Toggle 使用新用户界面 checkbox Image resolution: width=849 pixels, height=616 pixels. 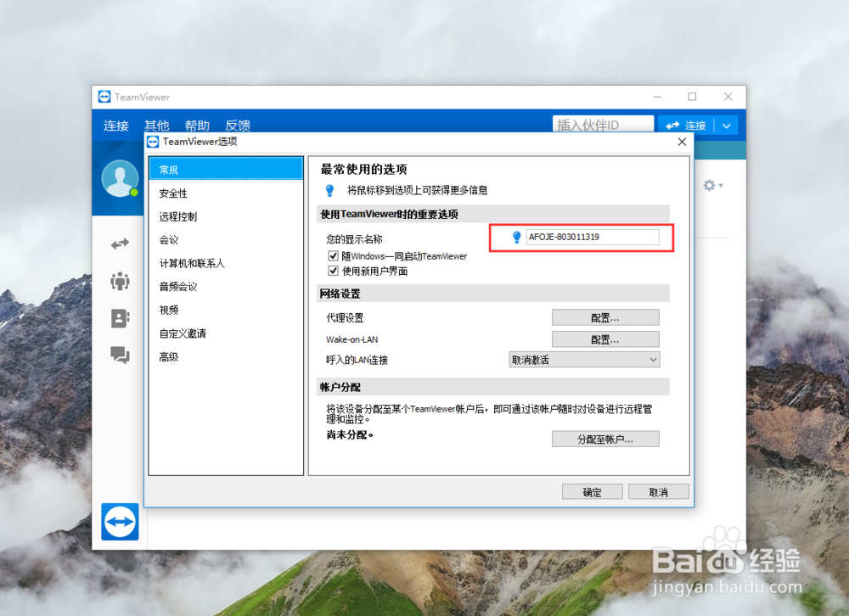tap(333, 271)
